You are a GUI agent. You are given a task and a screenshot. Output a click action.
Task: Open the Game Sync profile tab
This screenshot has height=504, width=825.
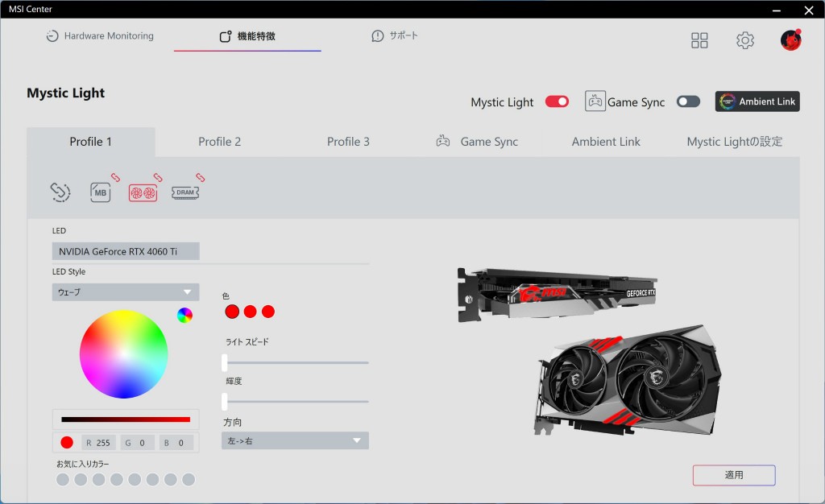[477, 142]
